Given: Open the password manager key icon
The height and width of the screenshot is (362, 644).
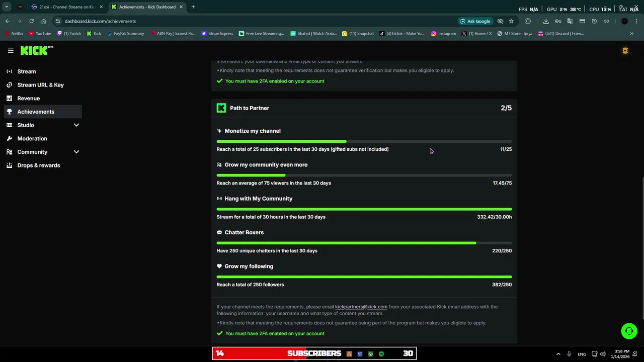Looking at the screenshot, I should pyautogui.click(x=558, y=21).
